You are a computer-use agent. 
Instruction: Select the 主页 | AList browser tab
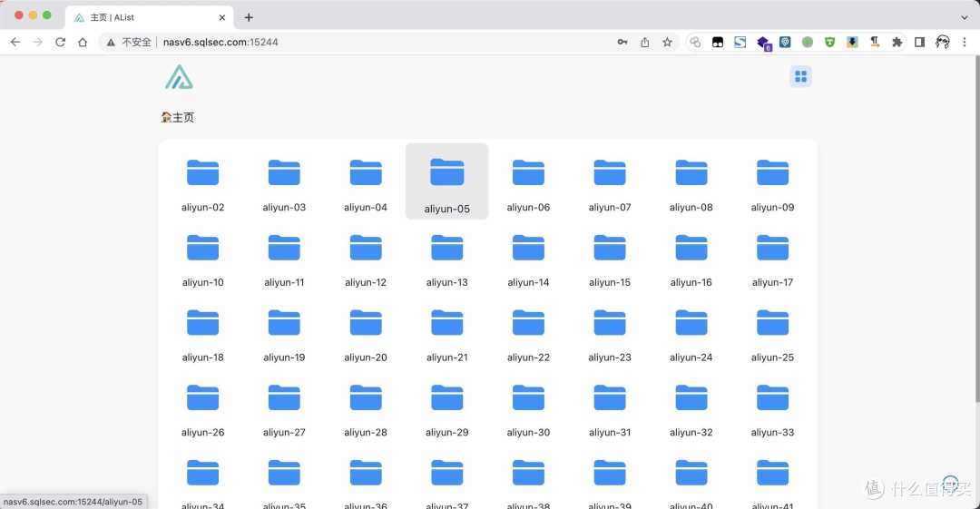[x=145, y=17]
